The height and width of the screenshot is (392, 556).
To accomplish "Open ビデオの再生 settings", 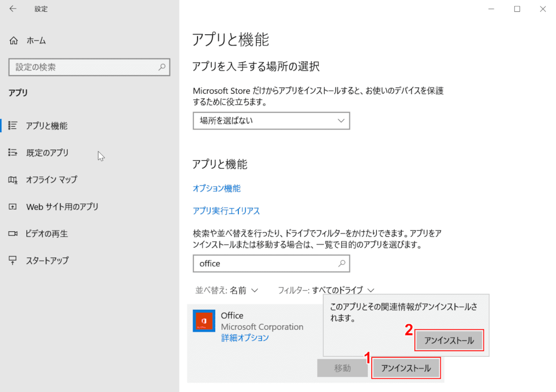I will (47, 234).
